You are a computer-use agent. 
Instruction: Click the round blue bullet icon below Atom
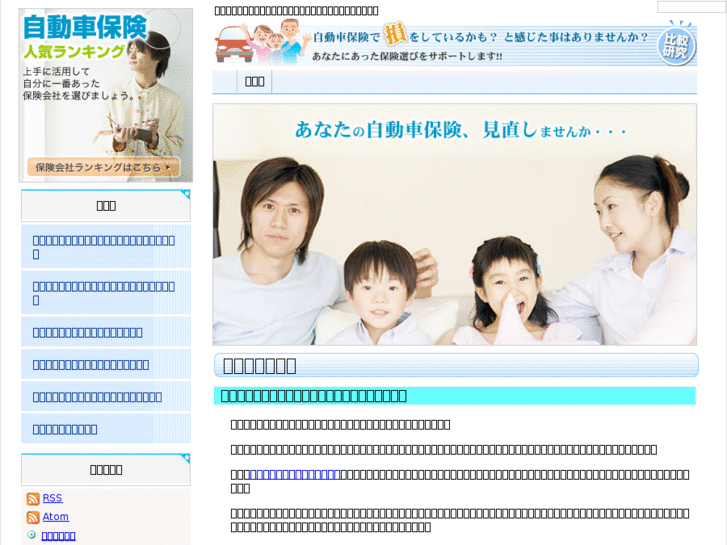click(x=32, y=535)
